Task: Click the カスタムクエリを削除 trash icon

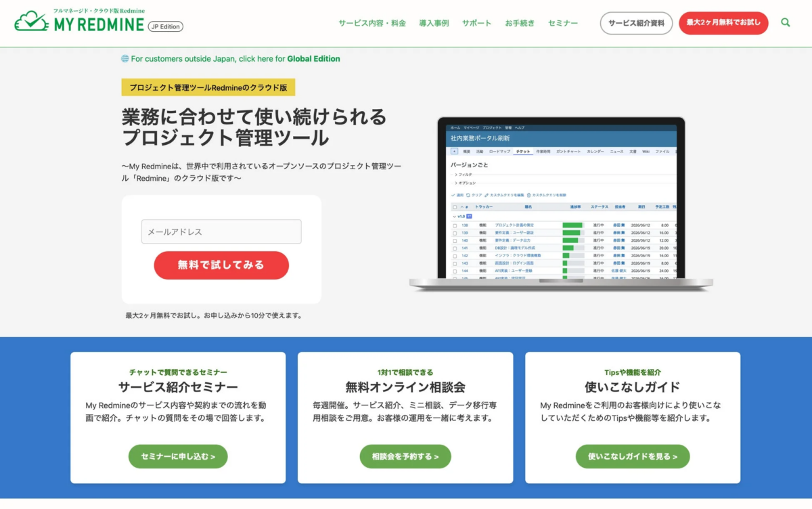Action: (x=528, y=195)
